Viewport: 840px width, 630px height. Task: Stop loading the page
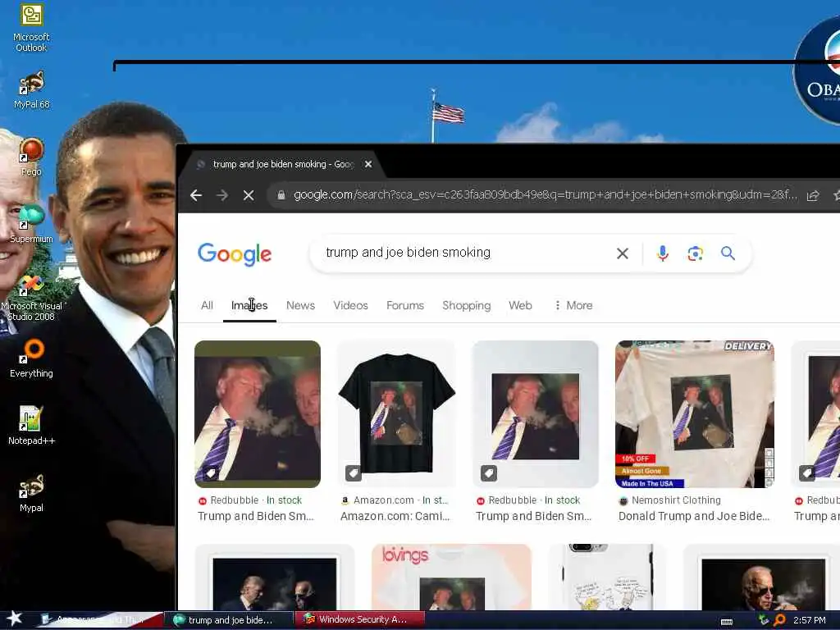(x=248, y=195)
